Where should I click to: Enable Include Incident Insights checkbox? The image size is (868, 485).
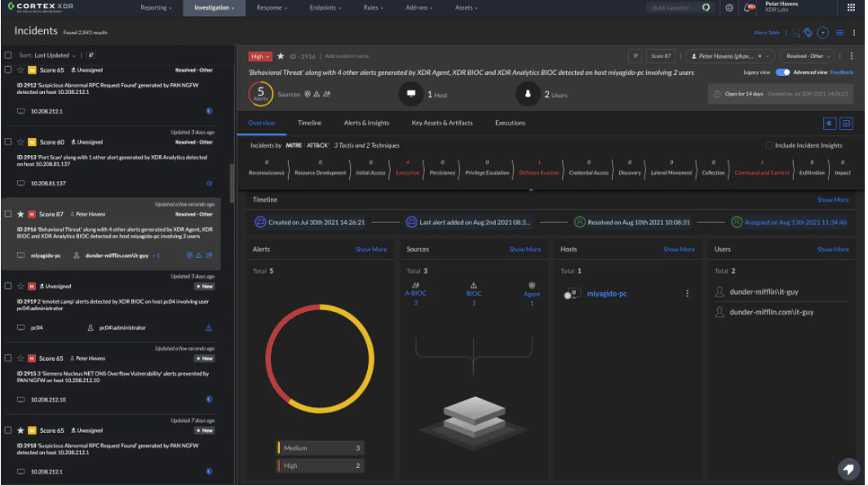pos(769,145)
